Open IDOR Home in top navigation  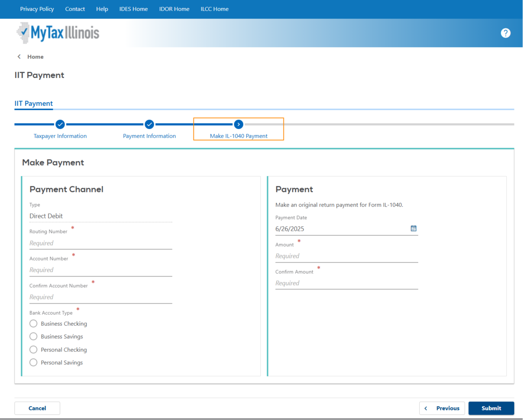pyautogui.click(x=174, y=9)
